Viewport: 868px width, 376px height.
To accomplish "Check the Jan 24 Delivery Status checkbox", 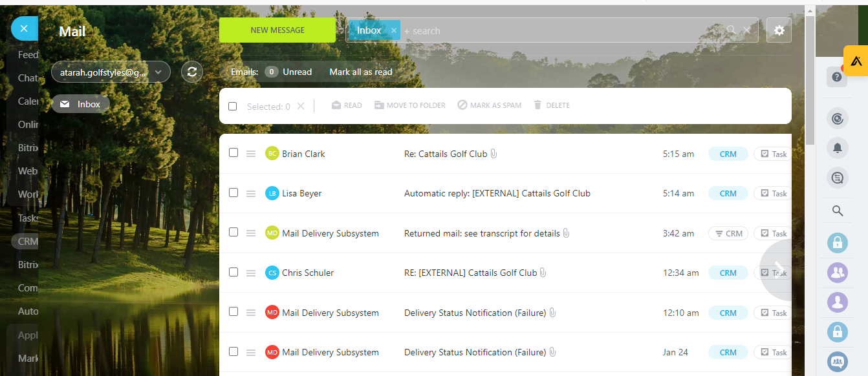I will 233,351.
